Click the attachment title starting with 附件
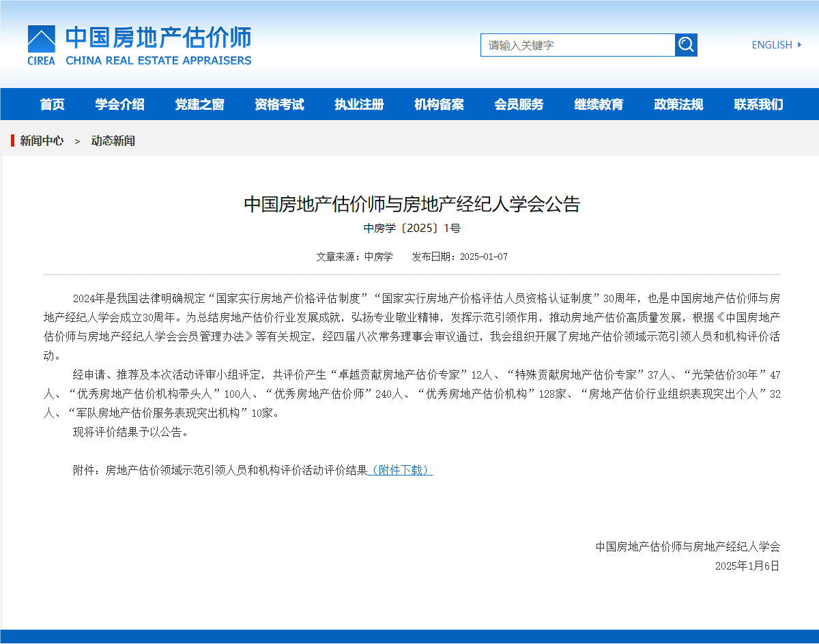 (x=220, y=470)
